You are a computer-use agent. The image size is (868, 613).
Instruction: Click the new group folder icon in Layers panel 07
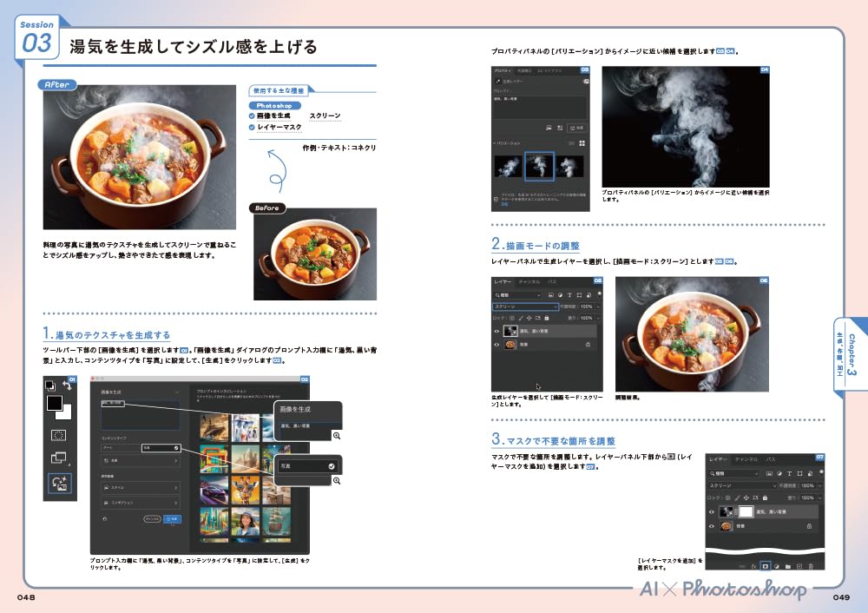tap(788, 566)
